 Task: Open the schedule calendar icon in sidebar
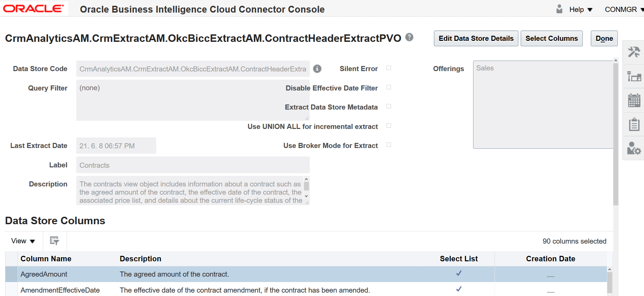click(634, 100)
